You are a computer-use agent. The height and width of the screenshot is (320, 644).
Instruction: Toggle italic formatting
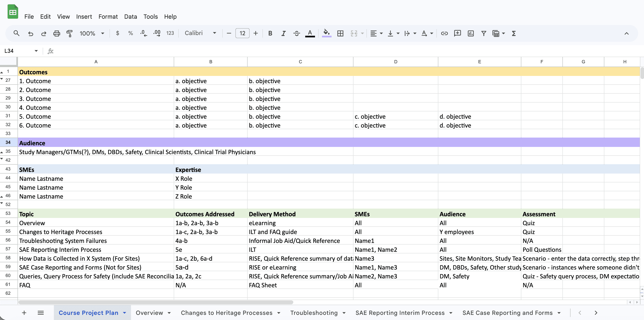pos(283,33)
